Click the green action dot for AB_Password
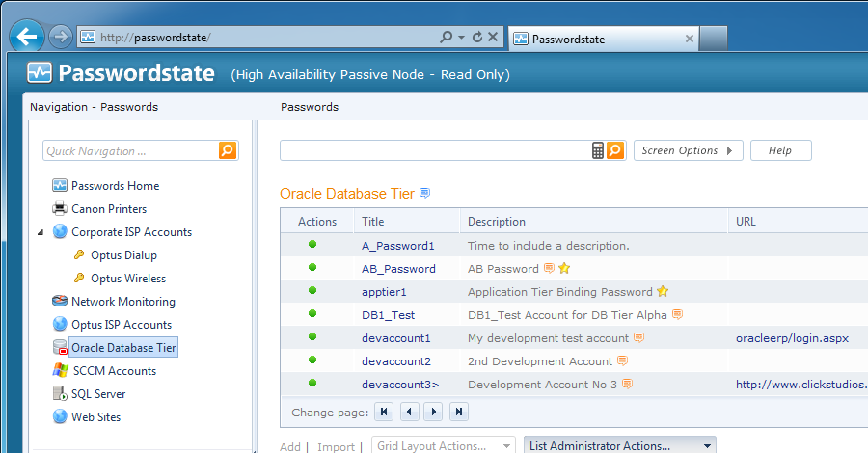 point(312,267)
